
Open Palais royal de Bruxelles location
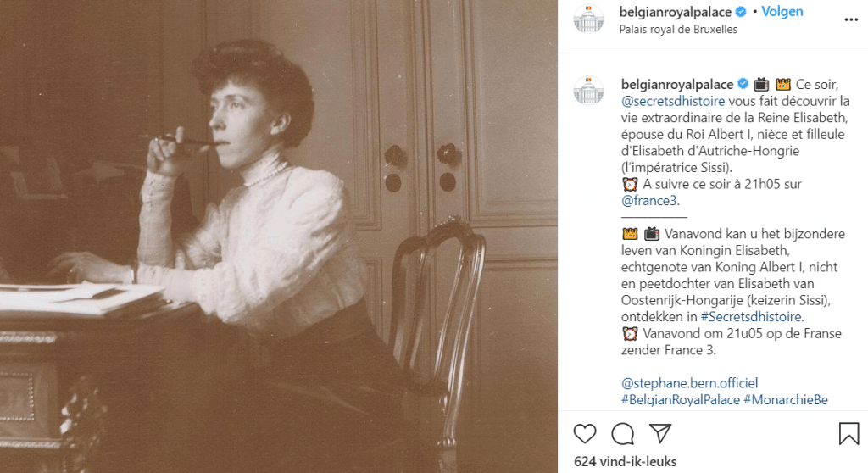[679, 29]
